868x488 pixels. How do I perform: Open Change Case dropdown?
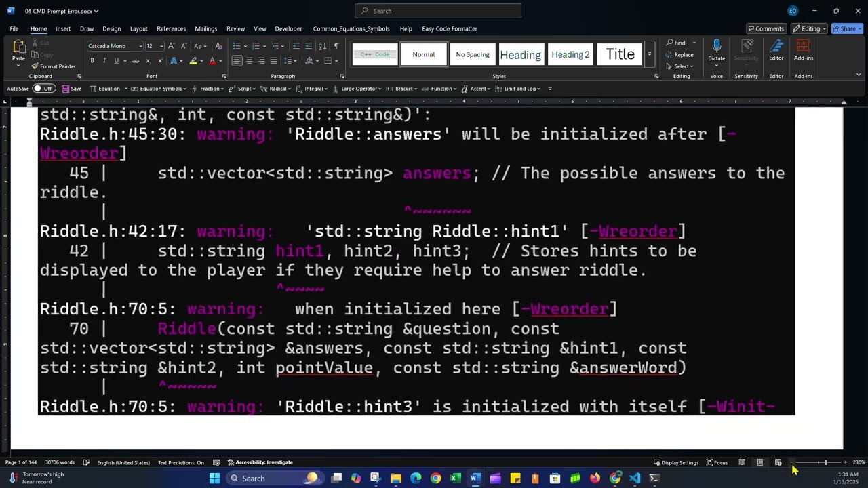pyautogui.click(x=200, y=46)
